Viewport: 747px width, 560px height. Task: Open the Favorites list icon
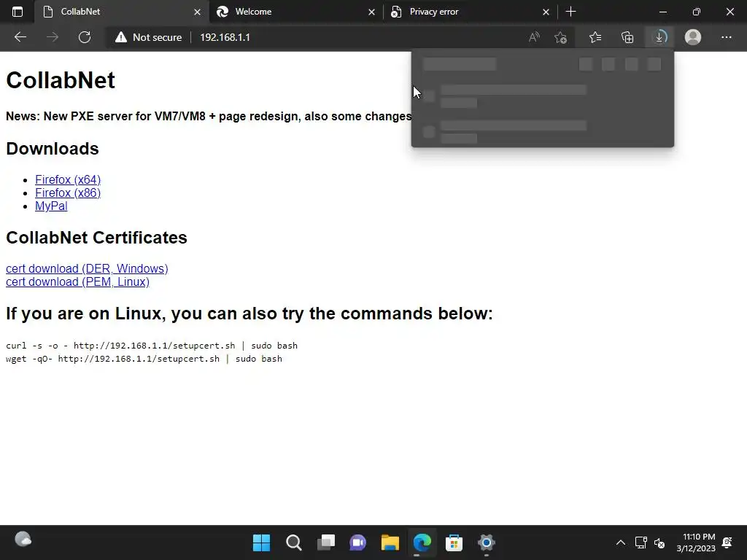(x=595, y=37)
